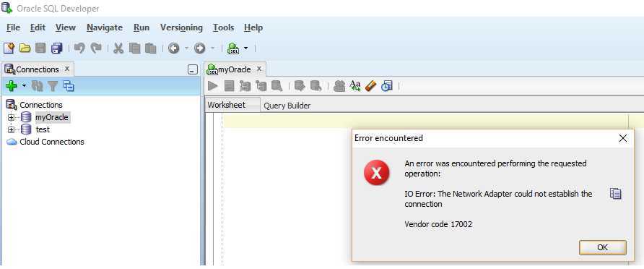The height and width of the screenshot is (269, 644).
Task: Click the Copy icon in main toolbar
Action: pos(135,48)
